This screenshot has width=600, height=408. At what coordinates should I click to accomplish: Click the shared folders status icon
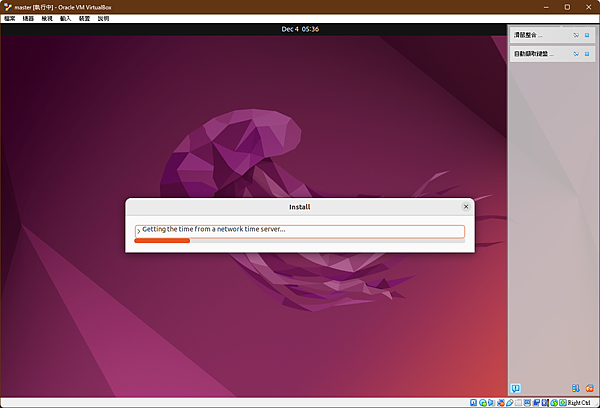[518, 403]
